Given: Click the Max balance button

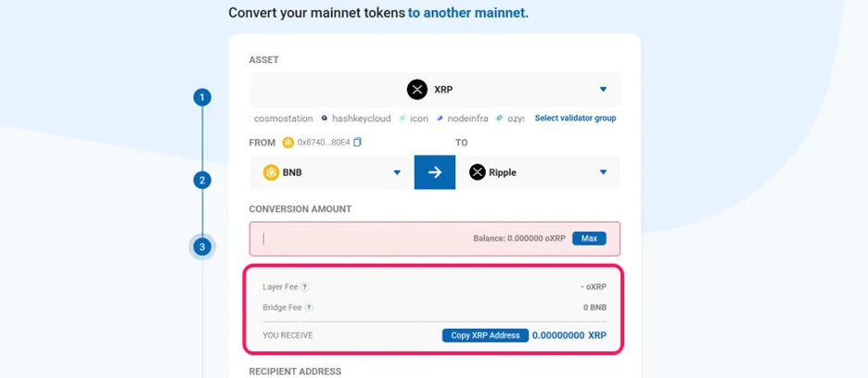Looking at the screenshot, I should 589,238.
